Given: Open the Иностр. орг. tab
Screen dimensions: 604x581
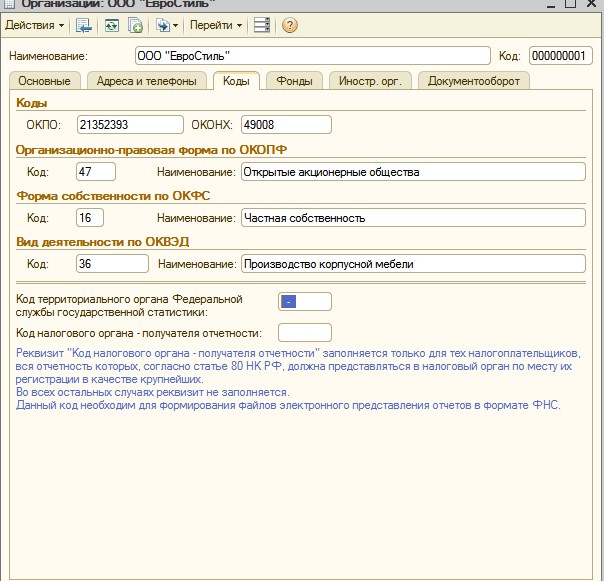Looking at the screenshot, I should [370, 81].
